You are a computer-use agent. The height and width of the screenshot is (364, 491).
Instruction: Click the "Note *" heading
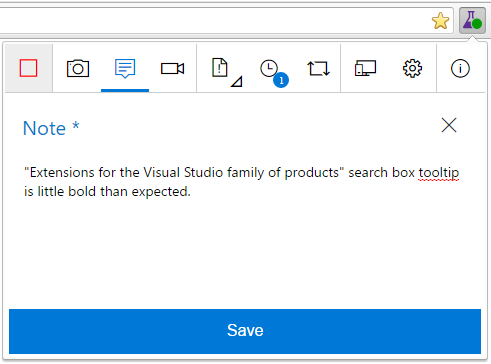pyautogui.click(x=51, y=128)
